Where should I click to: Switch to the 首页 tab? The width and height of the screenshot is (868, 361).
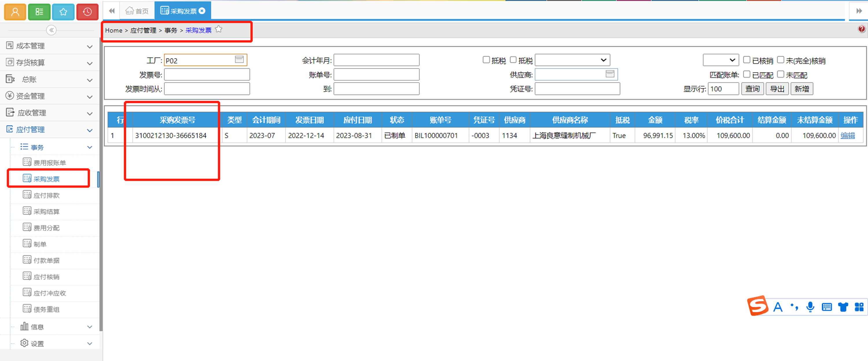[137, 11]
